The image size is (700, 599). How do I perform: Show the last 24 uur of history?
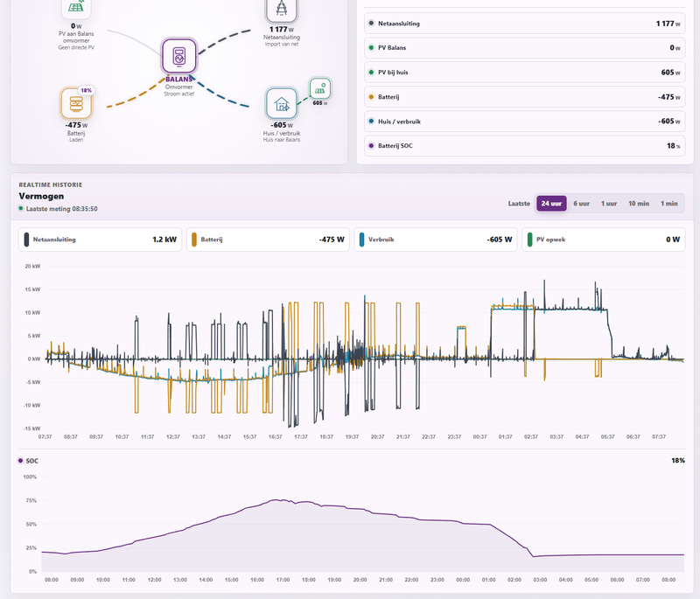(x=551, y=204)
